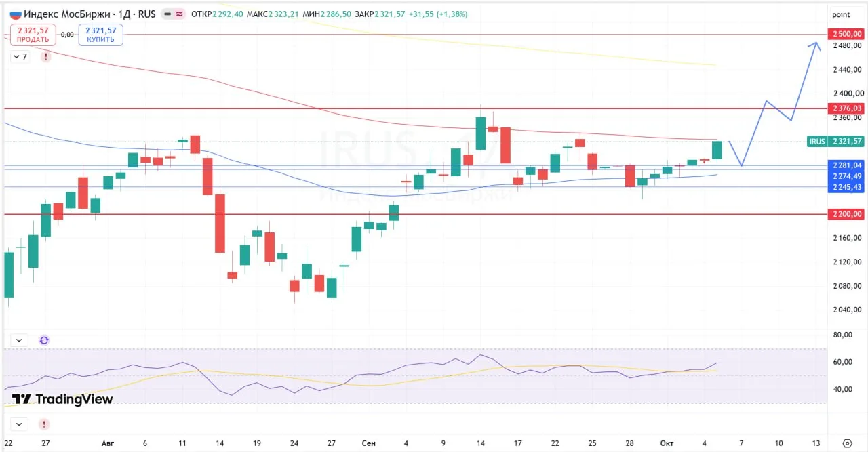Open chart settings gear at the axis corner

(847, 443)
